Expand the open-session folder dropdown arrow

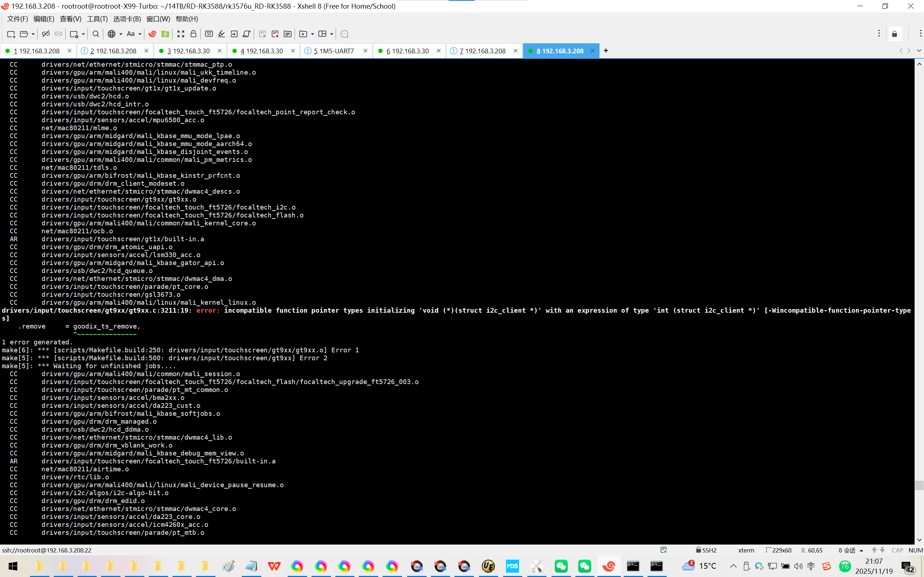pos(33,34)
